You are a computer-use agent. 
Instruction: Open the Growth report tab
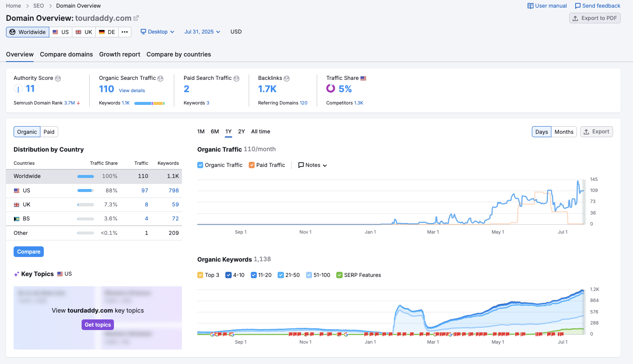(119, 54)
